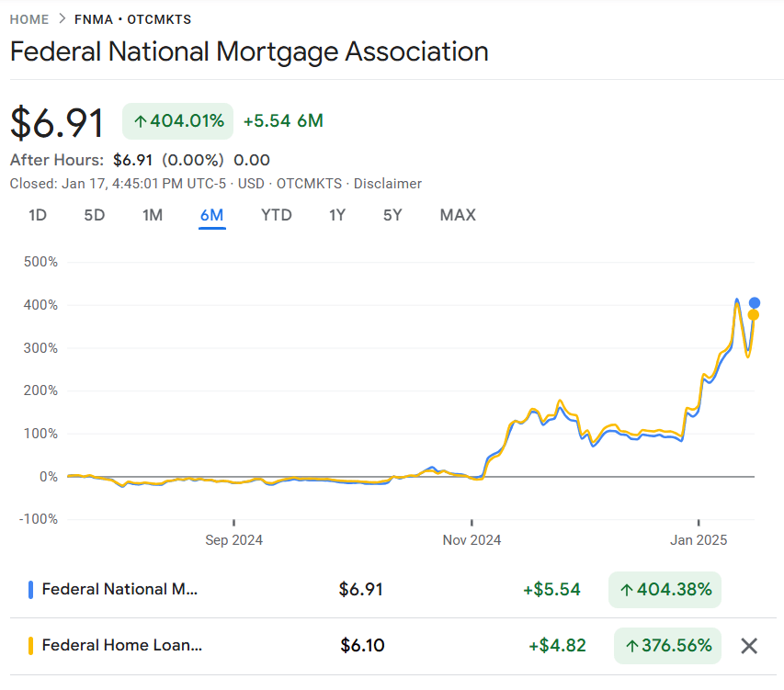Open the Disclaimer link
The height and width of the screenshot is (690, 784).
[x=387, y=184]
